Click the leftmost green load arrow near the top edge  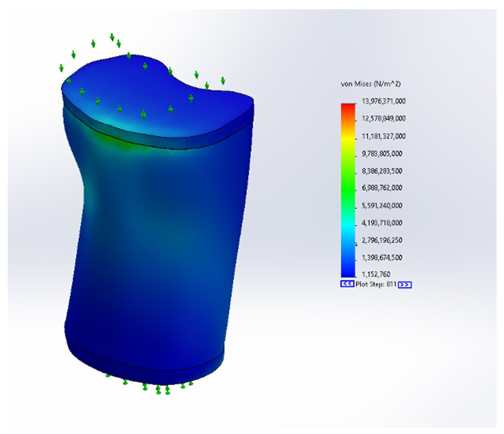[61, 68]
